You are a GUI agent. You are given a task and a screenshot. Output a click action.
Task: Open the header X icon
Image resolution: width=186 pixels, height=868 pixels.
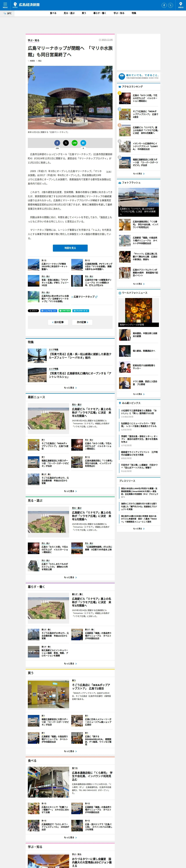pos(170,5)
